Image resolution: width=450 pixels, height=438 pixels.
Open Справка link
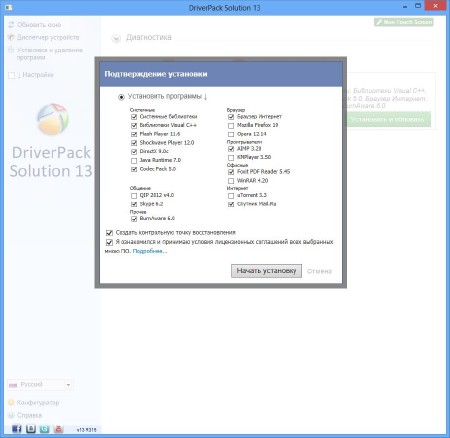coord(30,415)
